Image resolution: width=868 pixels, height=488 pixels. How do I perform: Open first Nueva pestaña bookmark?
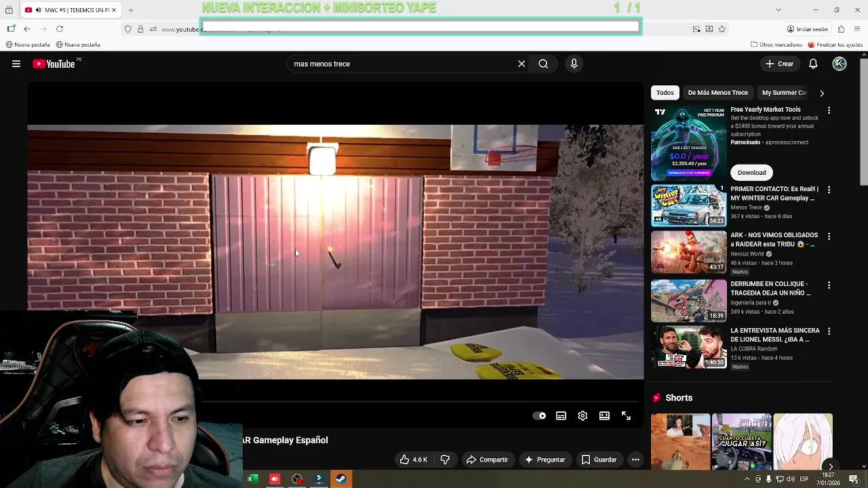(27, 45)
